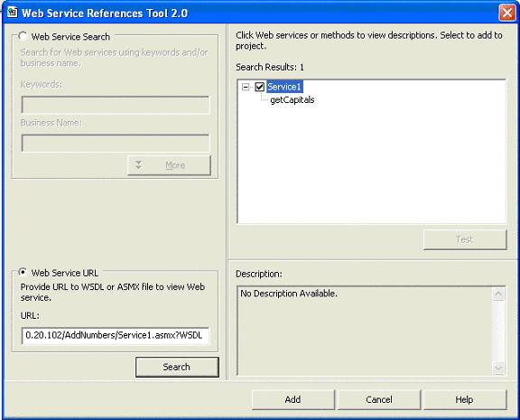Open Help for this dialog
This screenshot has height=420, width=520.
[x=465, y=399]
